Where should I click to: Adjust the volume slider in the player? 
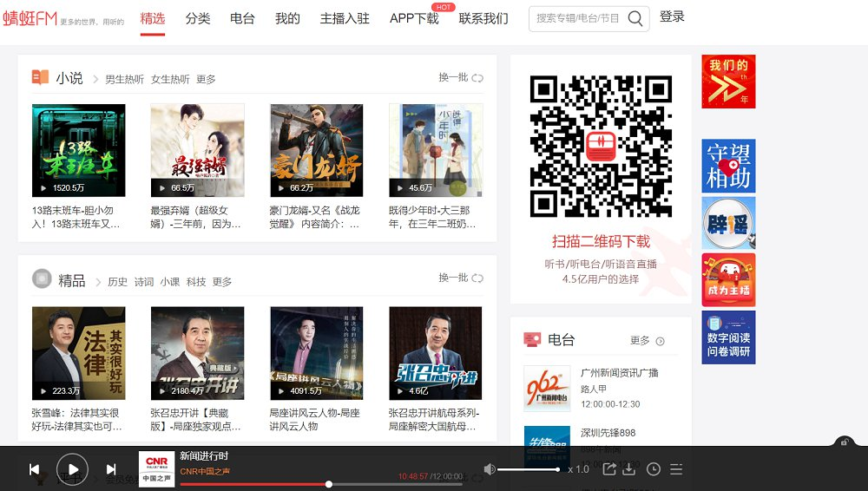coord(528,469)
